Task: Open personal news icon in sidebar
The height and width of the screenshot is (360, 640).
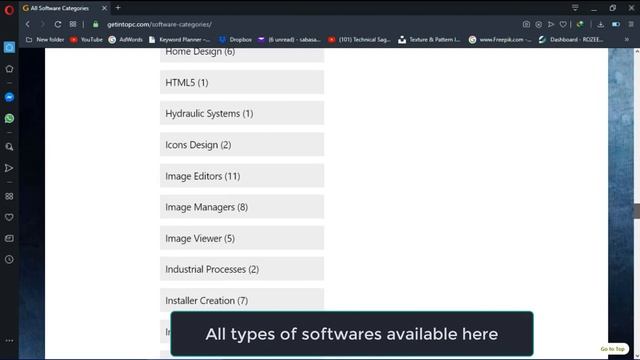Action: [x=9, y=238]
